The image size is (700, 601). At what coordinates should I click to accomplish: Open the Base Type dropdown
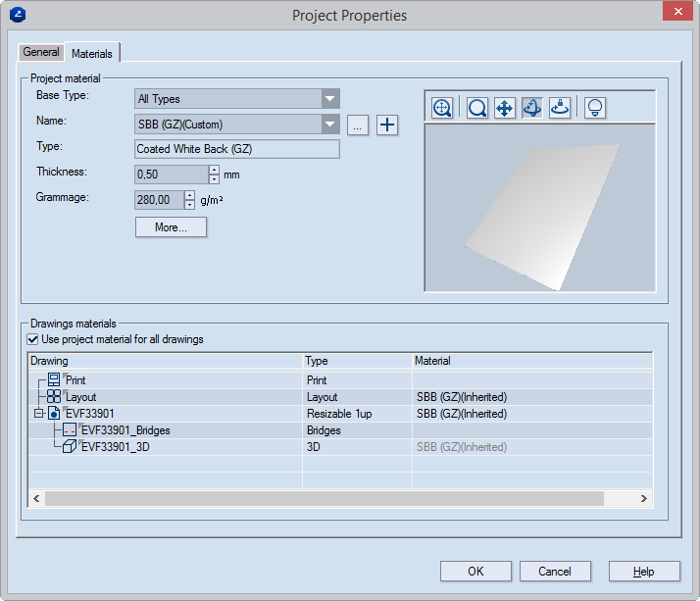coord(330,99)
